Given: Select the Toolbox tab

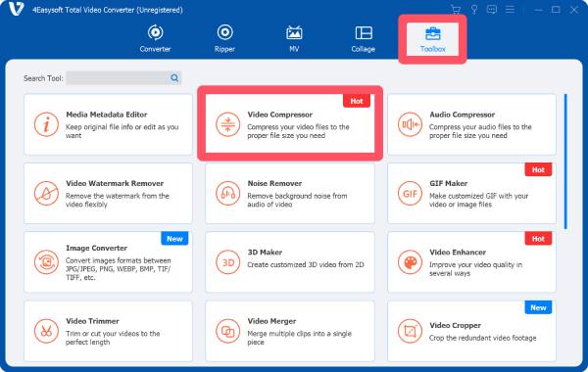Looking at the screenshot, I should pyautogui.click(x=432, y=39).
